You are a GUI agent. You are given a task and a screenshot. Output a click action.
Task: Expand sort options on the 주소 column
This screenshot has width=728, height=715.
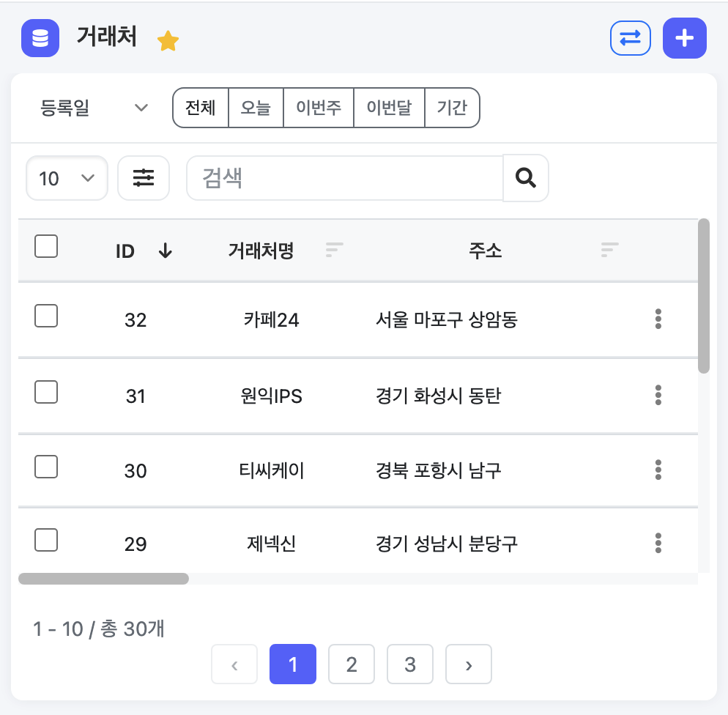pyautogui.click(x=609, y=250)
